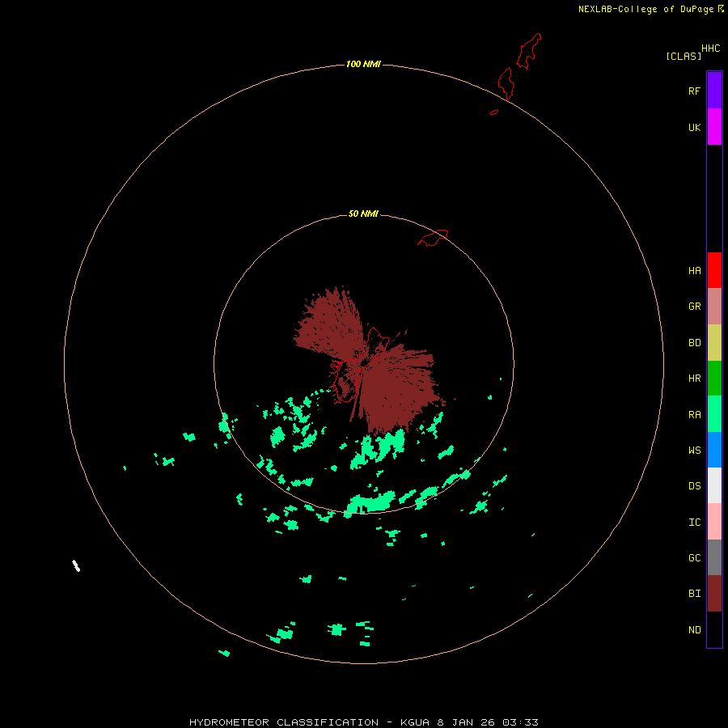The image size is (728, 728).
Task: Click the small white echo outside 100 NMI ring
Action: tap(76, 566)
